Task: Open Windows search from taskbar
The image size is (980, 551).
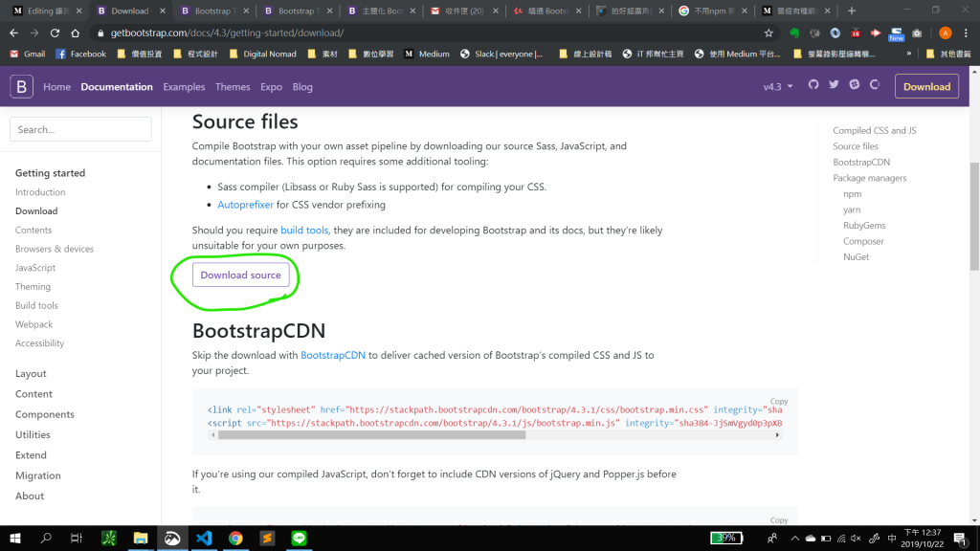Action: coord(46,538)
